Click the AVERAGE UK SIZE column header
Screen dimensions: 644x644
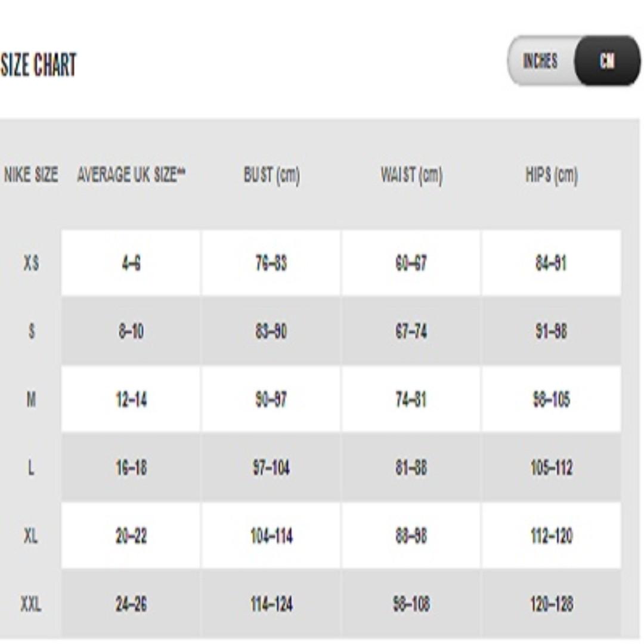click(131, 175)
